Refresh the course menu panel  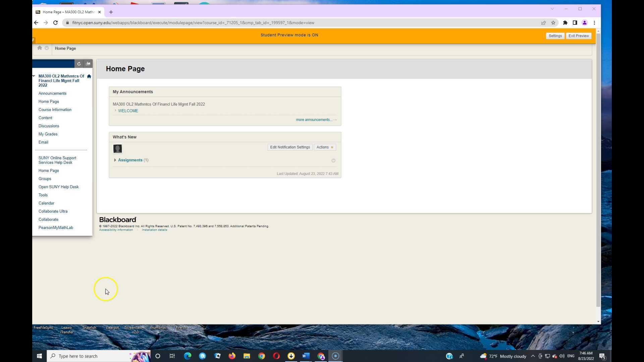pyautogui.click(x=79, y=64)
